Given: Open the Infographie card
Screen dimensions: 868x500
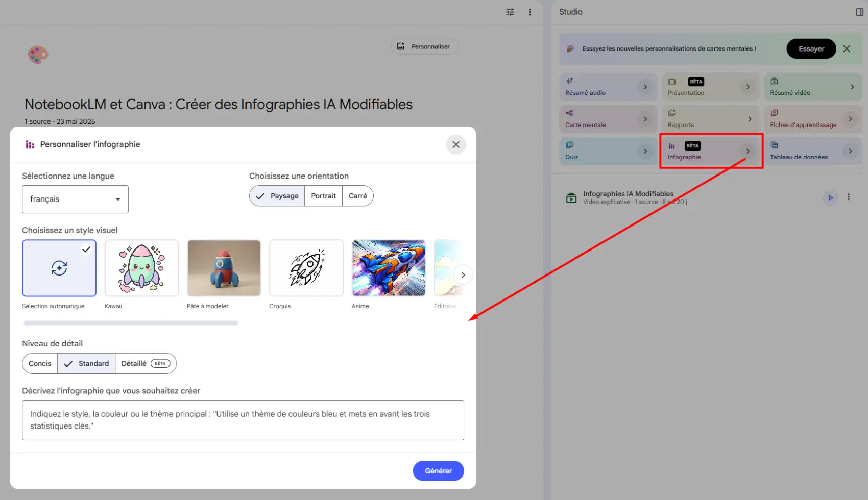Looking at the screenshot, I should pyautogui.click(x=710, y=151).
